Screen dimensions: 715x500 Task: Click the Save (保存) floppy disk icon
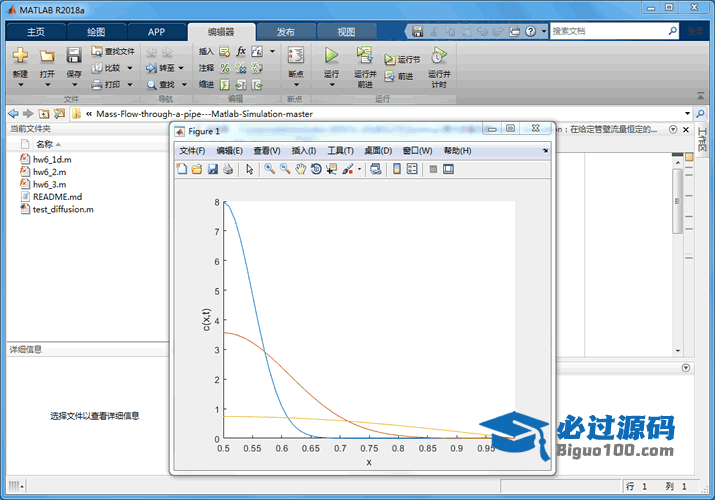pyautogui.click(x=74, y=56)
